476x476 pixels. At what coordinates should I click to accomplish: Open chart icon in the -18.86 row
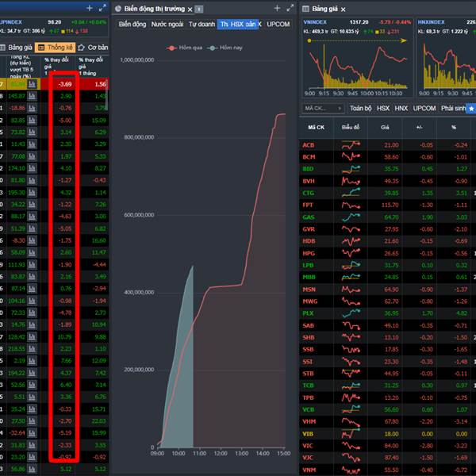33,108
